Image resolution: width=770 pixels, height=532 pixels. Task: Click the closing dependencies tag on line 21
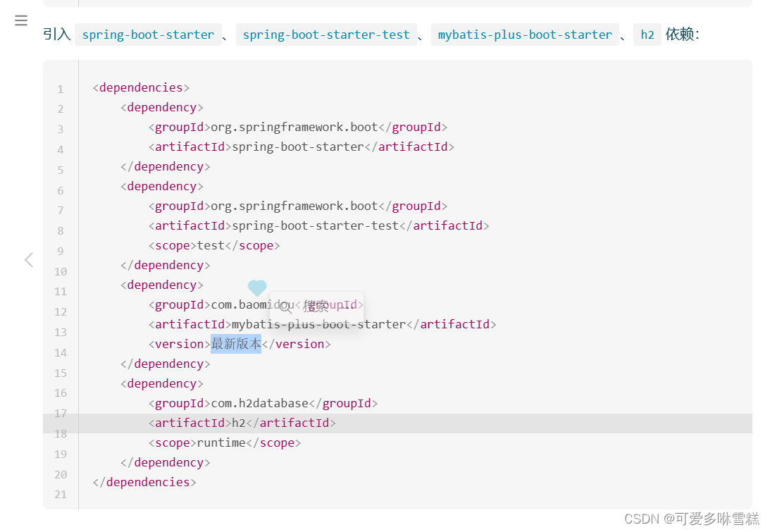[x=143, y=481]
